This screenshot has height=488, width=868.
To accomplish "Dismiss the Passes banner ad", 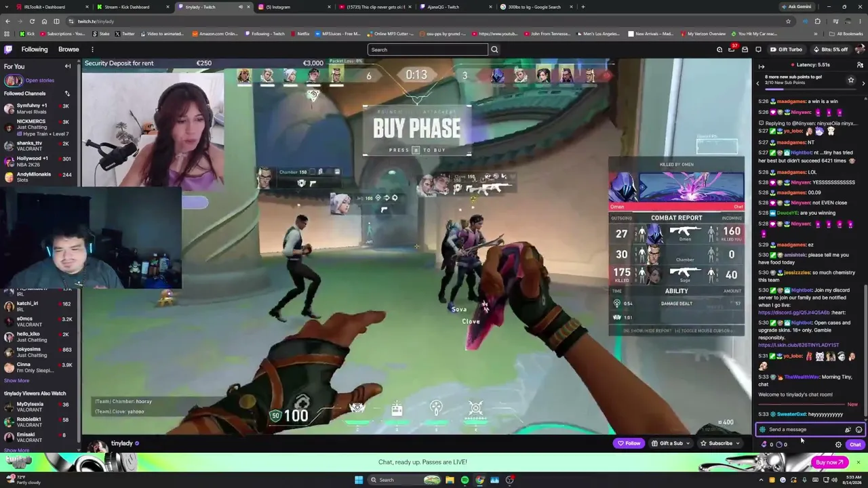I will [858, 462].
